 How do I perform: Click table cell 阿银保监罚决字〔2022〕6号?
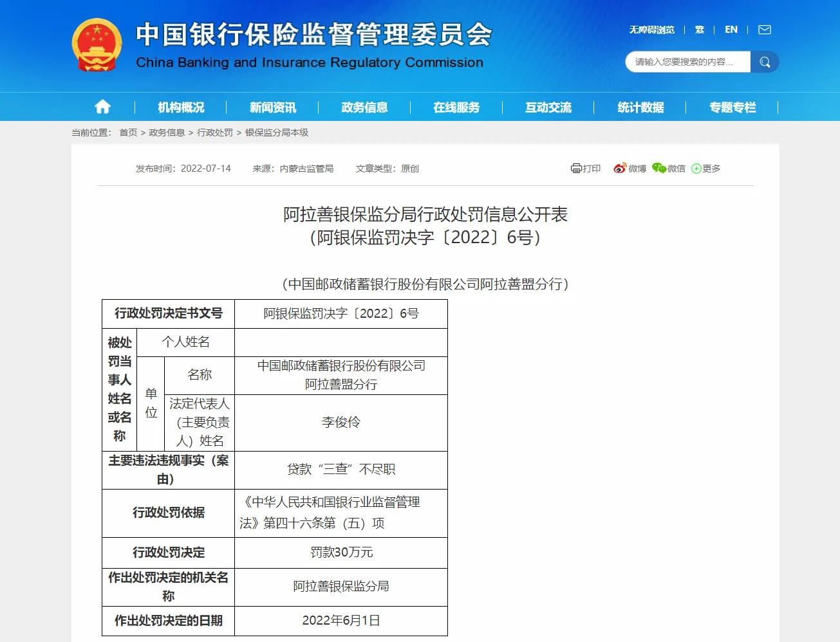click(x=341, y=313)
